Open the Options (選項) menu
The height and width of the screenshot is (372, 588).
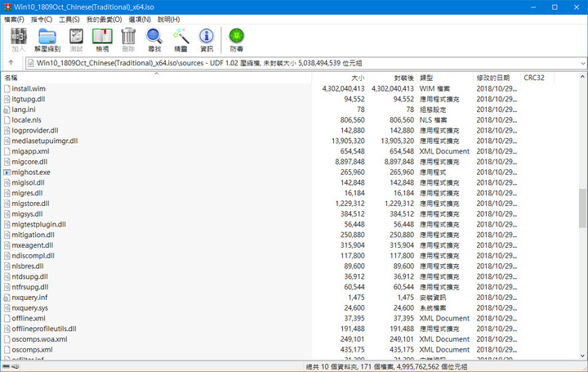[x=140, y=19]
